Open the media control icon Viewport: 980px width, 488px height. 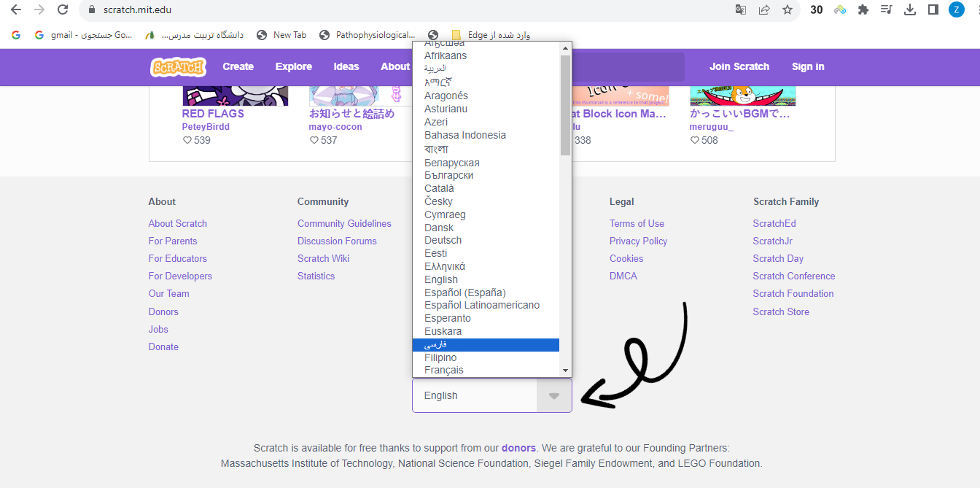click(x=887, y=10)
